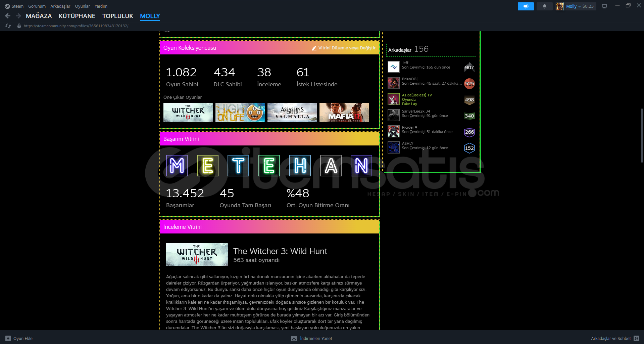Open the 13.452 Başarımlar stat
Image resolution: width=644 pixels, height=344 pixels.
tap(185, 198)
